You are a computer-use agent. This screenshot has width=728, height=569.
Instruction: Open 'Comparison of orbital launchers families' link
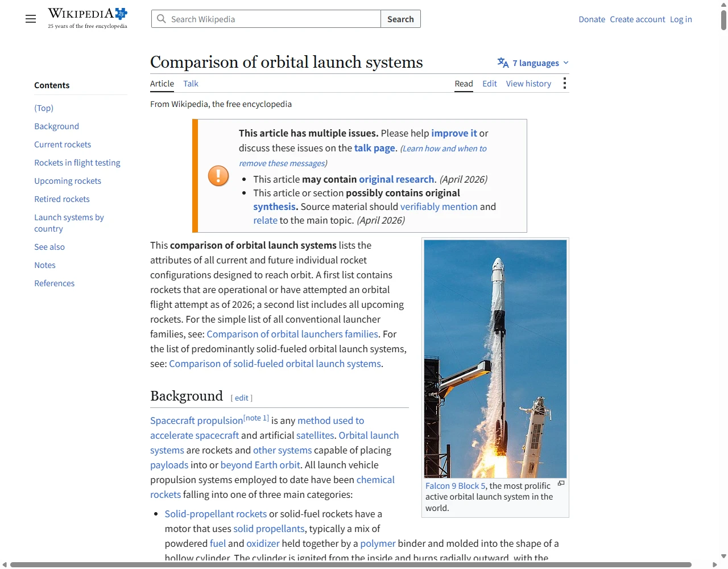pos(292,334)
